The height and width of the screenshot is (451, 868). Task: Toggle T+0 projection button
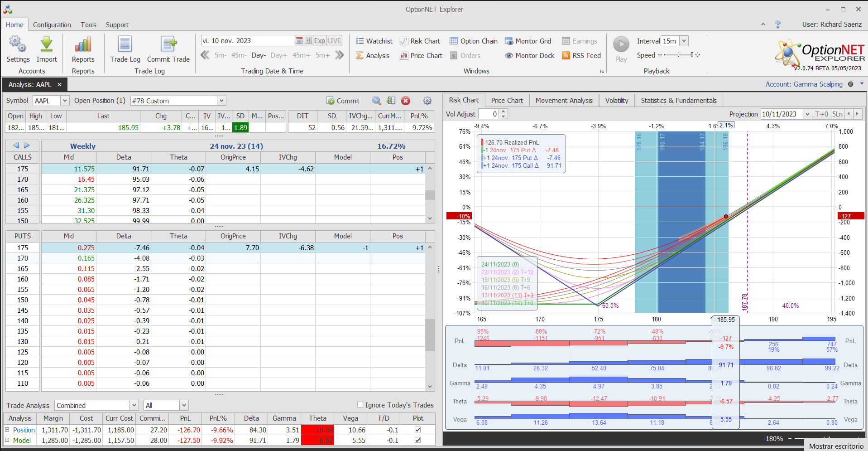(x=821, y=114)
